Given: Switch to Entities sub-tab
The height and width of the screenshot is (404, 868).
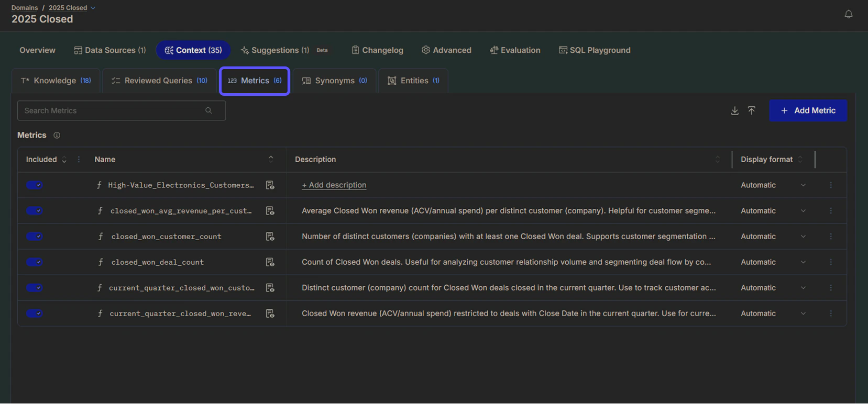Looking at the screenshot, I should point(413,81).
